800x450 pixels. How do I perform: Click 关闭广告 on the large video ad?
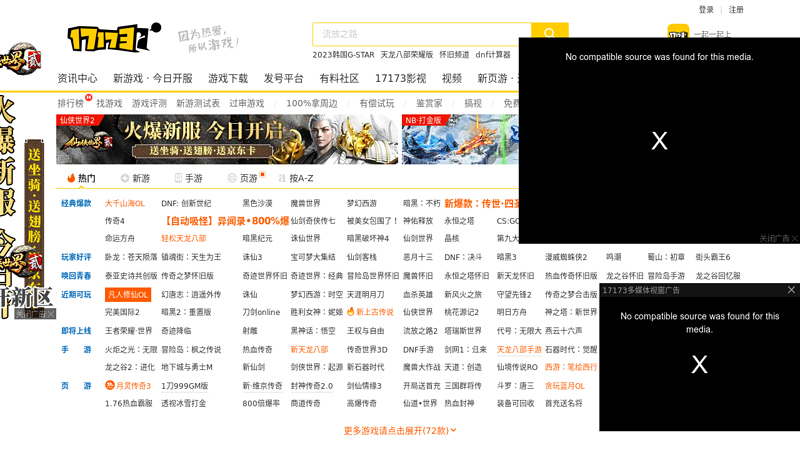[x=778, y=238]
